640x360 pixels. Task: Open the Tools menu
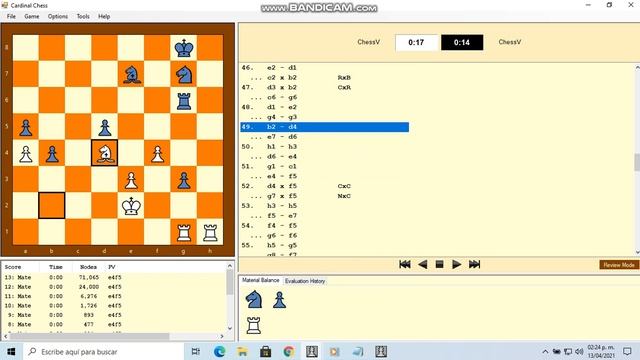pyautogui.click(x=83, y=16)
